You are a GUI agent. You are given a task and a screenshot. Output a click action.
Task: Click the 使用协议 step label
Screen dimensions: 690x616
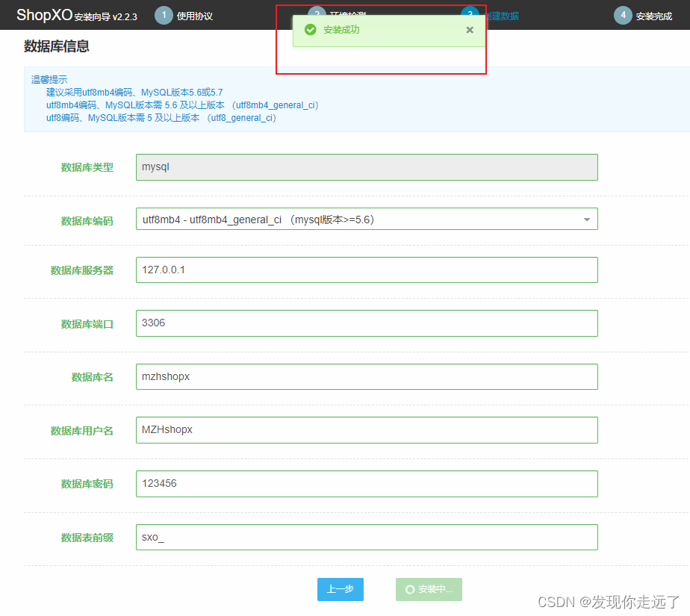[194, 16]
